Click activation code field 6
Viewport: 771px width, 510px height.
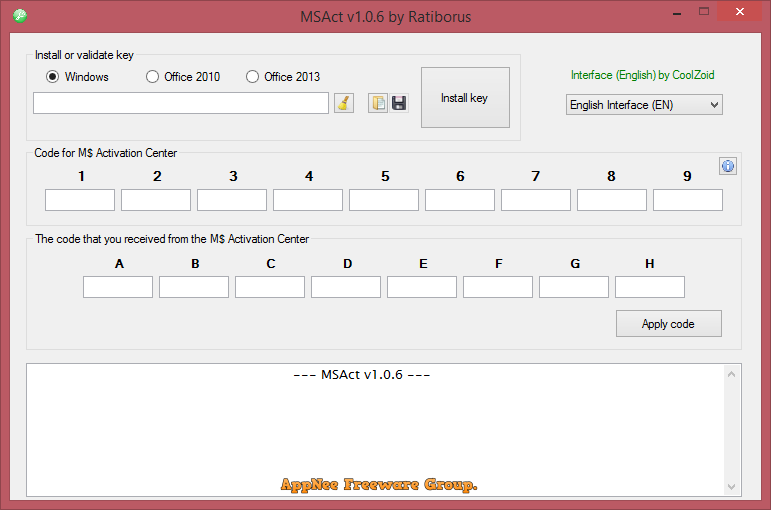pos(460,200)
